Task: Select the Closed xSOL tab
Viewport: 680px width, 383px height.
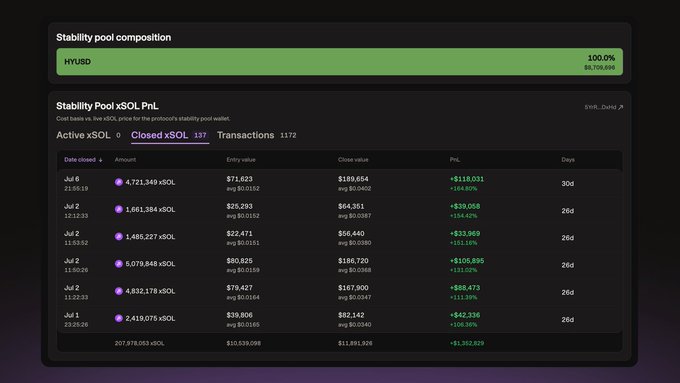Action: pyautogui.click(x=170, y=135)
